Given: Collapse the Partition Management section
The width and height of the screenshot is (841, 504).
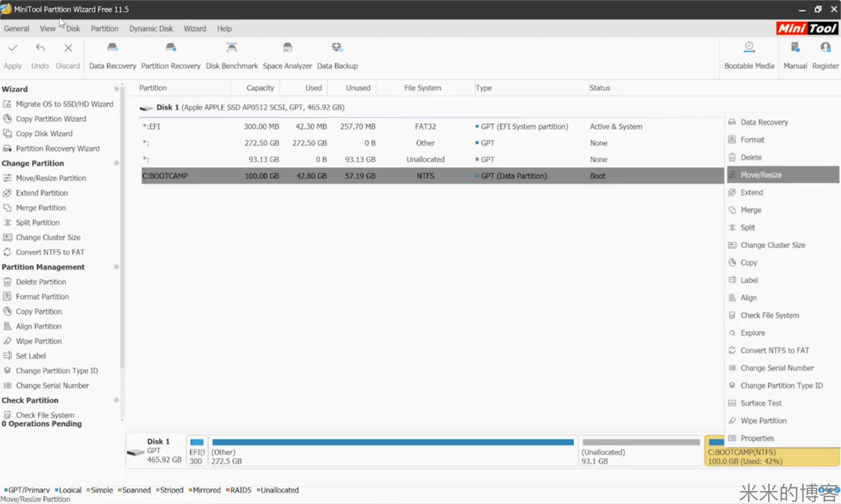Looking at the screenshot, I should tap(116, 267).
